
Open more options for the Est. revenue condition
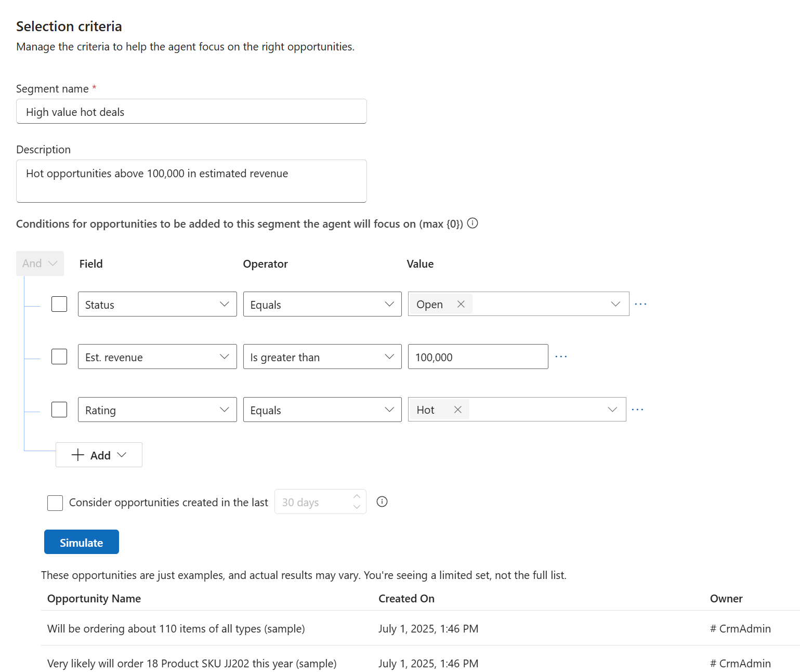[x=561, y=356]
